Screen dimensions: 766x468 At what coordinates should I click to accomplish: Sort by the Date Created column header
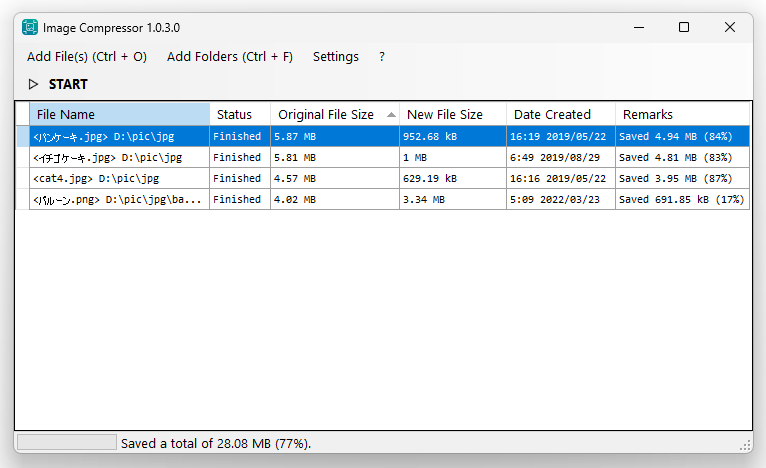(561, 114)
